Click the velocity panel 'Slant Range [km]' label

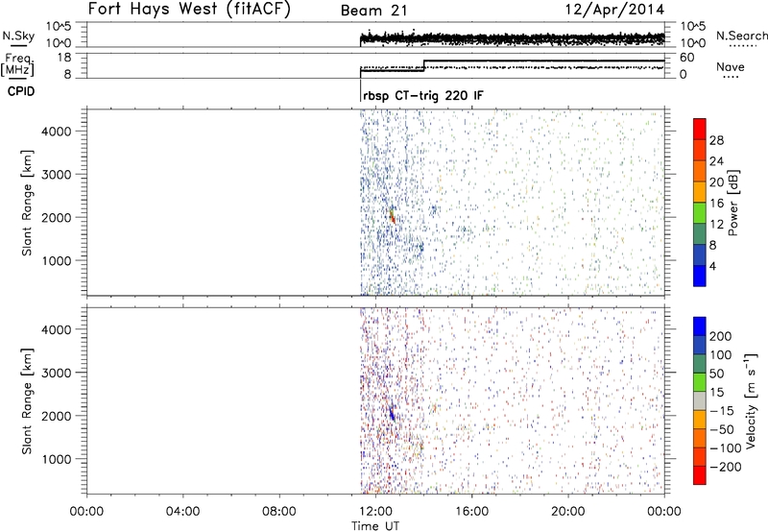(27, 401)
